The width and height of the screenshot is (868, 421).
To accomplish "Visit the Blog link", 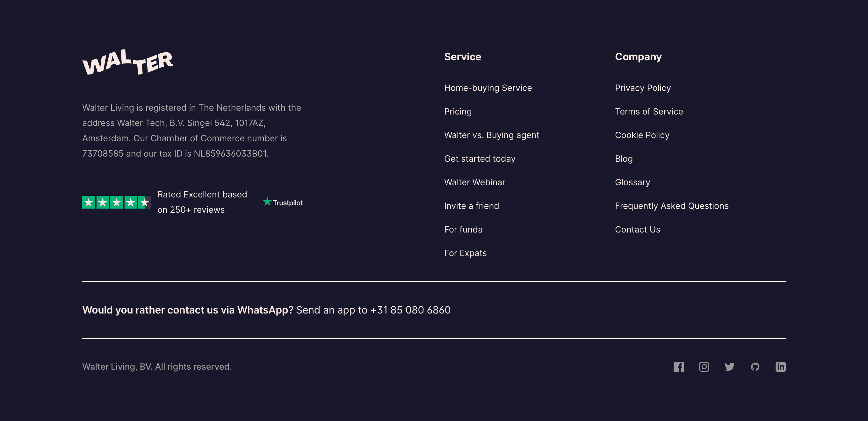I will click(x=623, y=159).
